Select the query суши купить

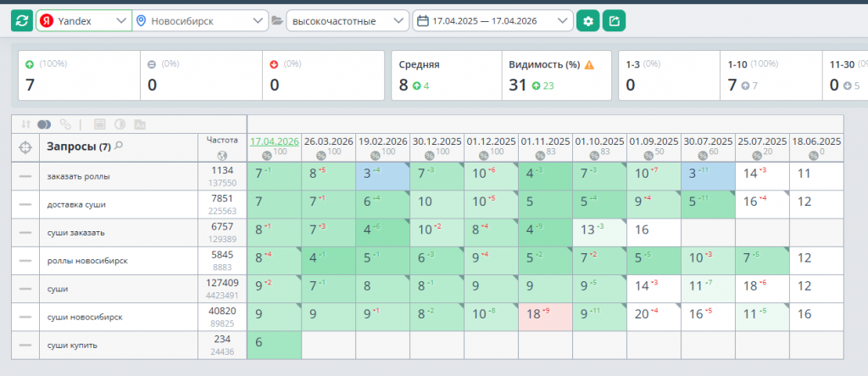click(72, 346)
